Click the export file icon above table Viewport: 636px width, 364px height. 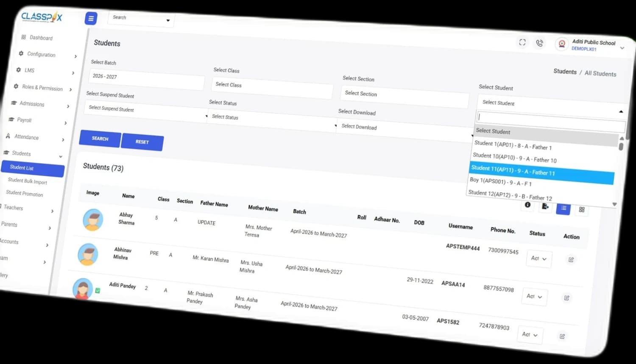(545, 206)
